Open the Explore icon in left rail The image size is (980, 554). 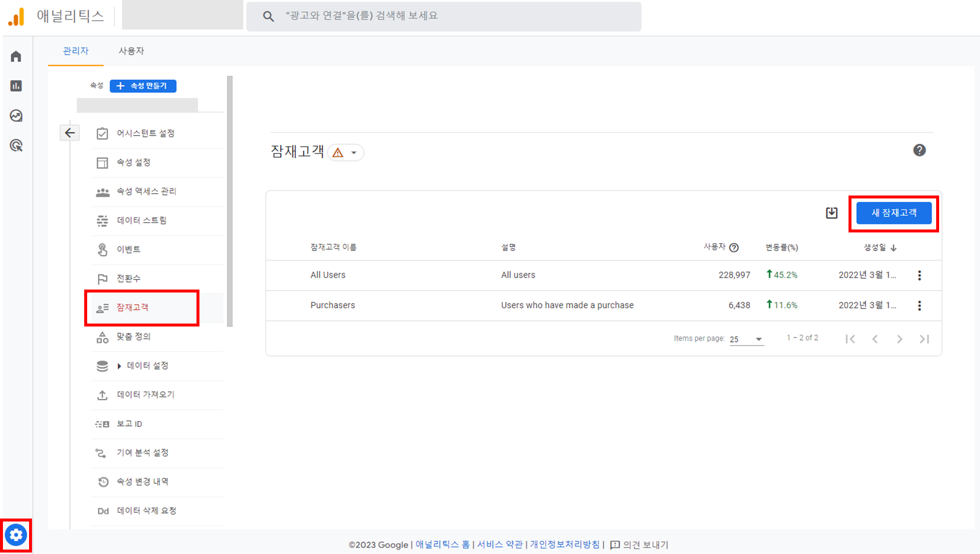pos(16,116)
